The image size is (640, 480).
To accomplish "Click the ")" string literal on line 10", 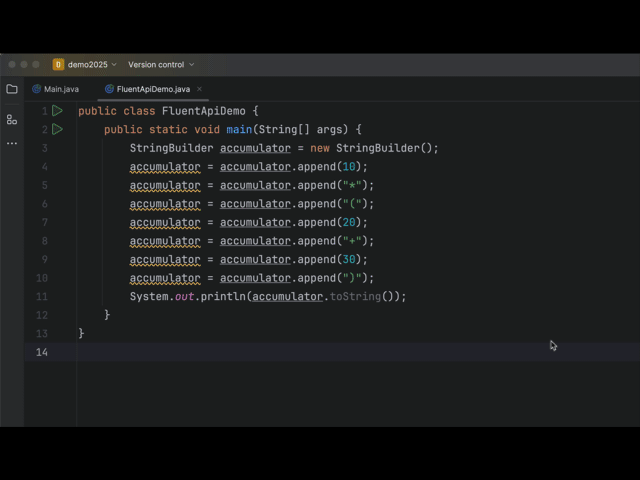I will (352, 278).
